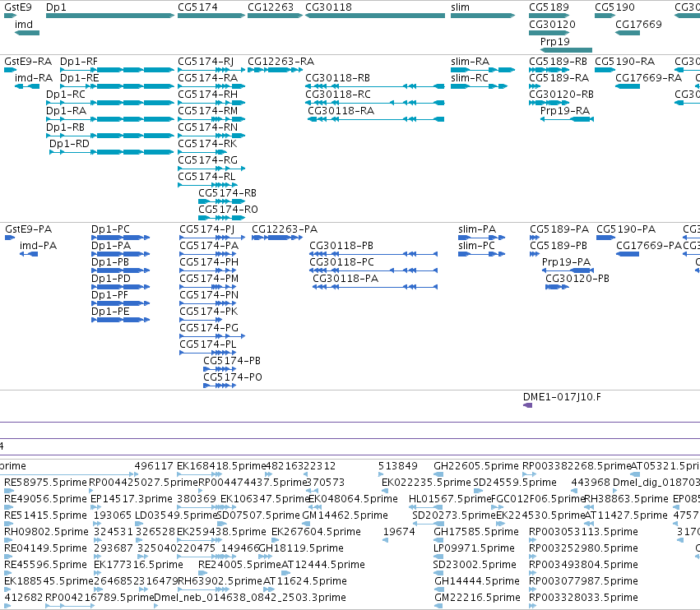Select the CG5174-RH transcript label

pos(207,95)
